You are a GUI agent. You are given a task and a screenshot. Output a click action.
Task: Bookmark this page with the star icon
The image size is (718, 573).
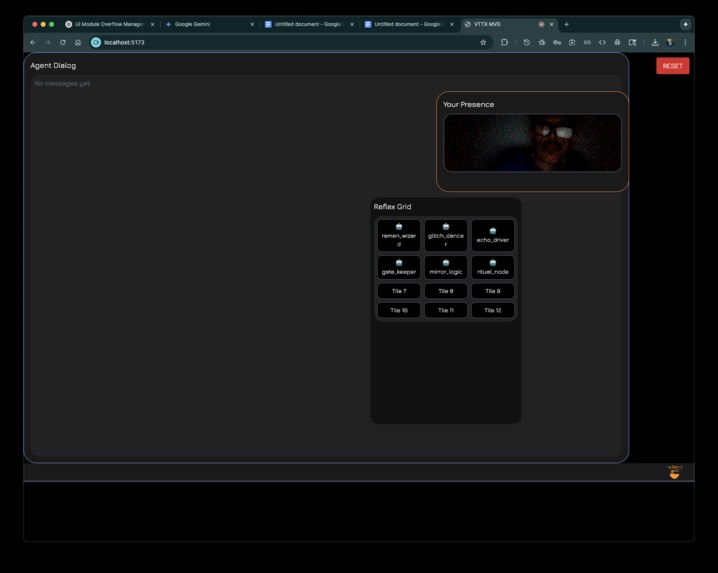click(483, 42)
